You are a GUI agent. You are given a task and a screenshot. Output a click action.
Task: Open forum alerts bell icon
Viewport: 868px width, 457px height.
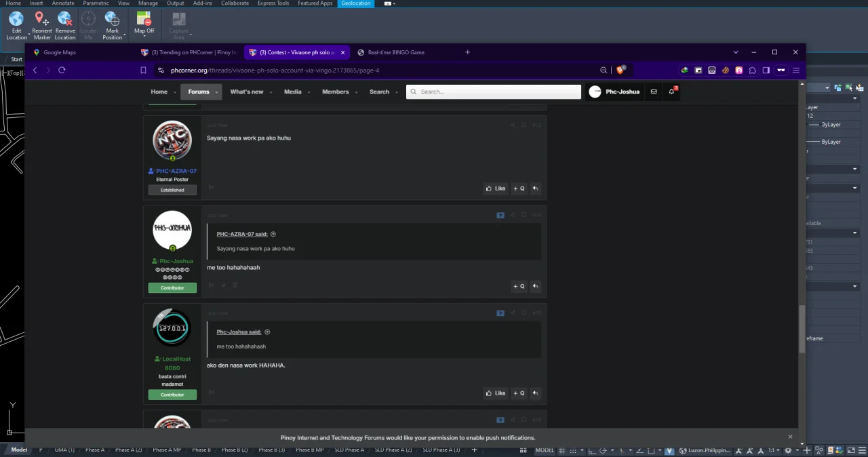click(x=672, y=92)
